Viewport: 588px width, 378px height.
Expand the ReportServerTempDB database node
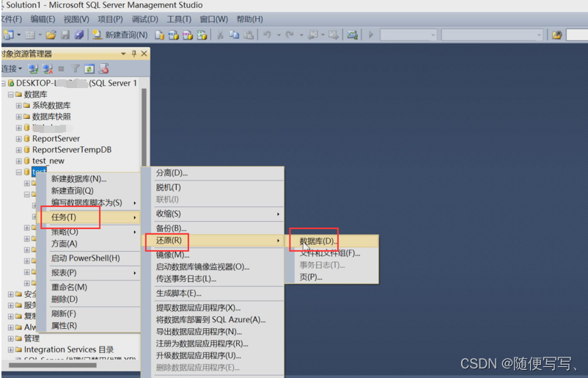pyautogui.click(x=18, y=150)
